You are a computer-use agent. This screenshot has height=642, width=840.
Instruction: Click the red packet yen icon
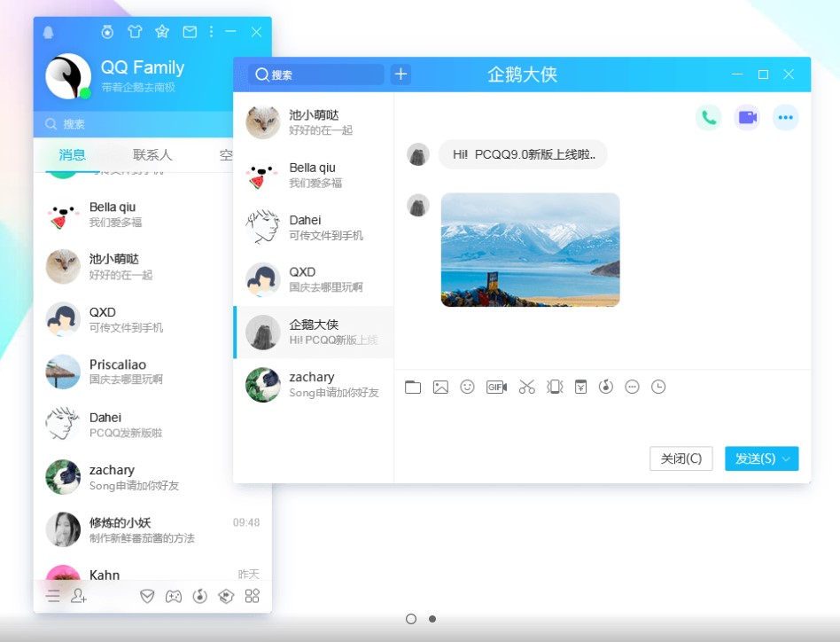pyautogui.click(x=580, y=387)
